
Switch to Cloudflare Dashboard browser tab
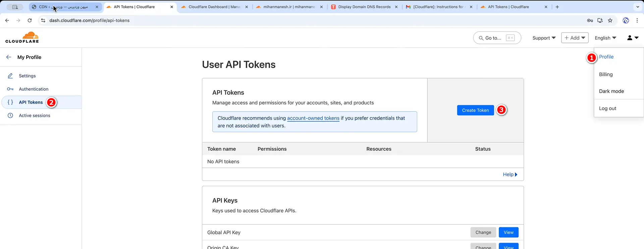pos(214,7)
